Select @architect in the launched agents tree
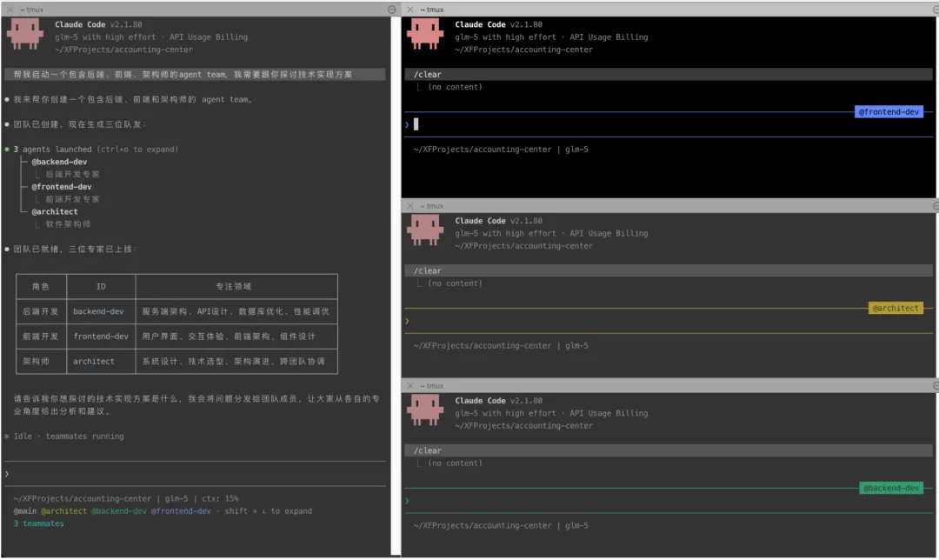The height and width of the screenshot is (560, 939). click(55, 211)
